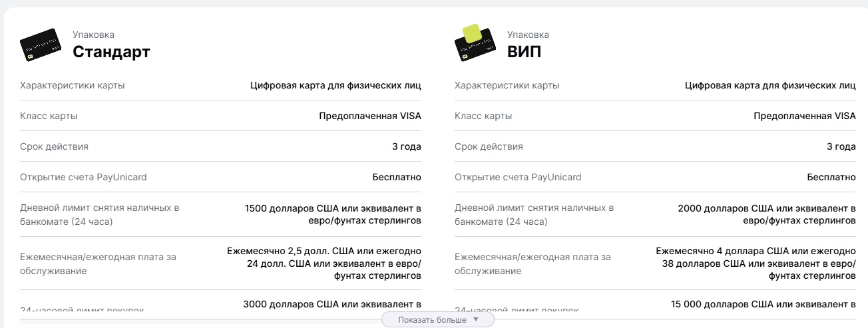Screen dimensions: 868x328
Task: Click the 3 года value under ВИП
Action: 841,146
